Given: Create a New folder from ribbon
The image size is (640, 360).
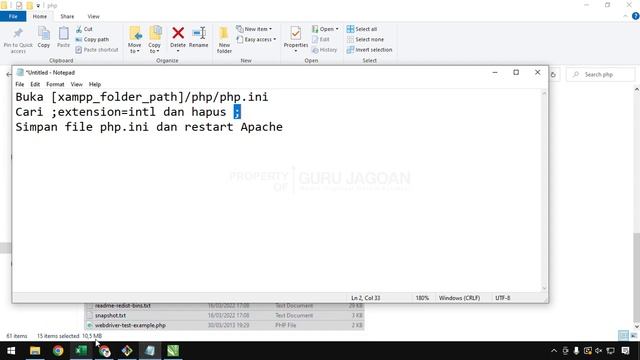Looking at the screenshot, I should [224, 40].
